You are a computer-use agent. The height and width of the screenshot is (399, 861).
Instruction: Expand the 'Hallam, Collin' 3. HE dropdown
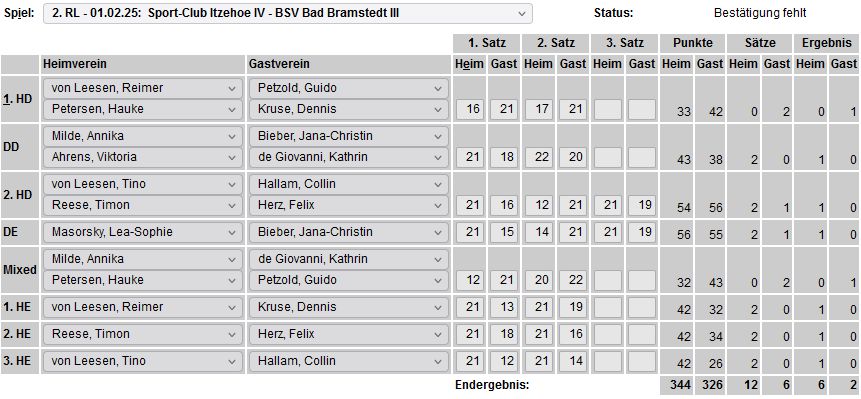pyautogui.click(x=349, y=361)
